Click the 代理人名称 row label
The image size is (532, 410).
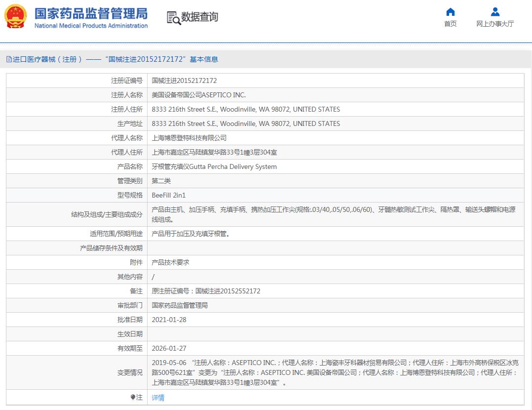coord(127,138)
